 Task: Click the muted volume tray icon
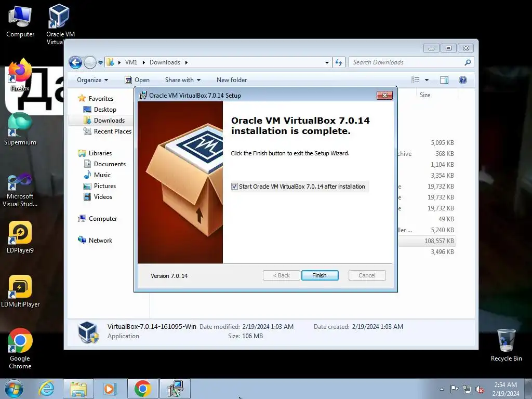(480, 389)
